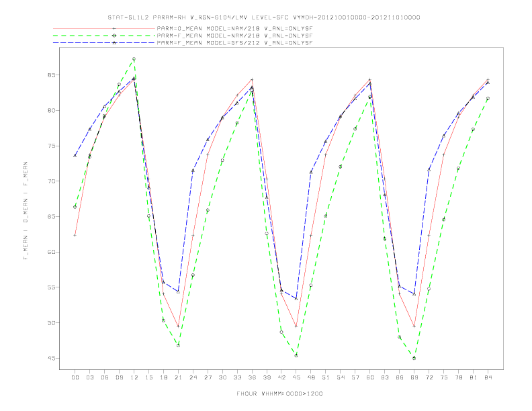Click the FHOUR VHHMM:0000>1200 axis label

coord(279,394)
